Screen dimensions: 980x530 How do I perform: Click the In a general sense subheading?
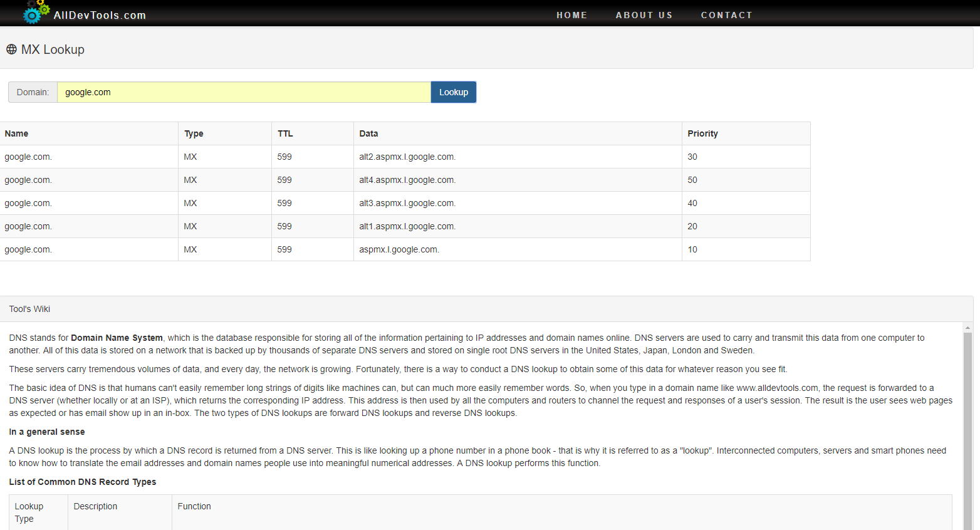click(47, 432)
